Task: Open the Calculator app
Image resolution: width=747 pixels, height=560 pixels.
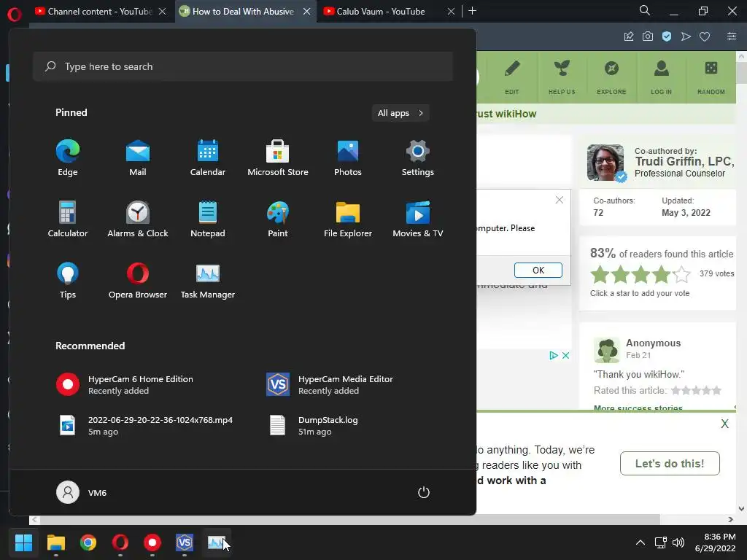Action: click(x=68, y=219)
